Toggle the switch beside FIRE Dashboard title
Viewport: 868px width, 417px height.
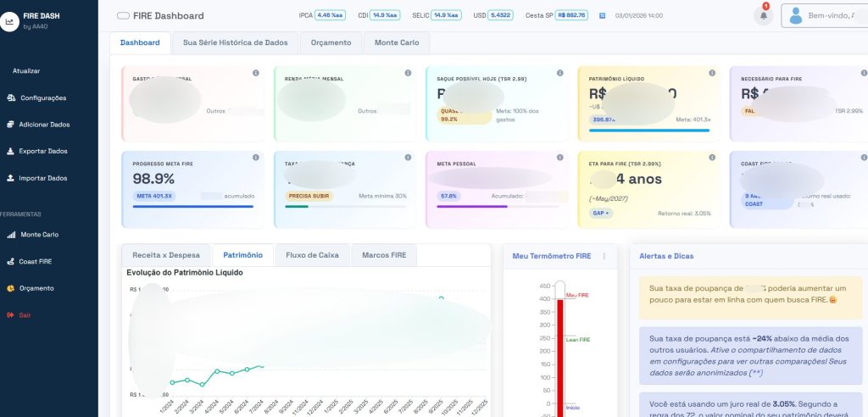pyautogui.click(x=123, y=15)
